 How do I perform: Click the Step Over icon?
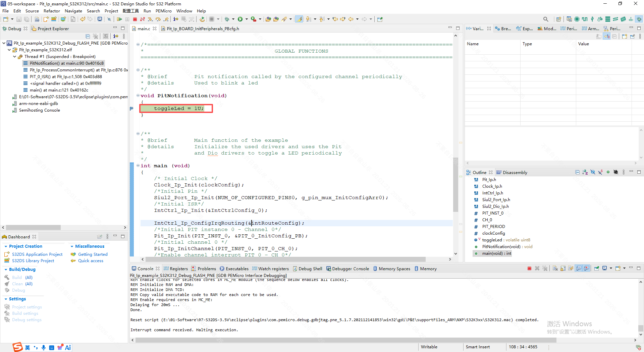tap(158, 19)
